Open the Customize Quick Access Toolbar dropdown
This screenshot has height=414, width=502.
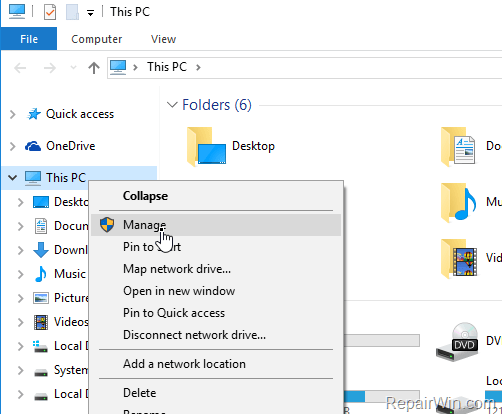(90, 13)
